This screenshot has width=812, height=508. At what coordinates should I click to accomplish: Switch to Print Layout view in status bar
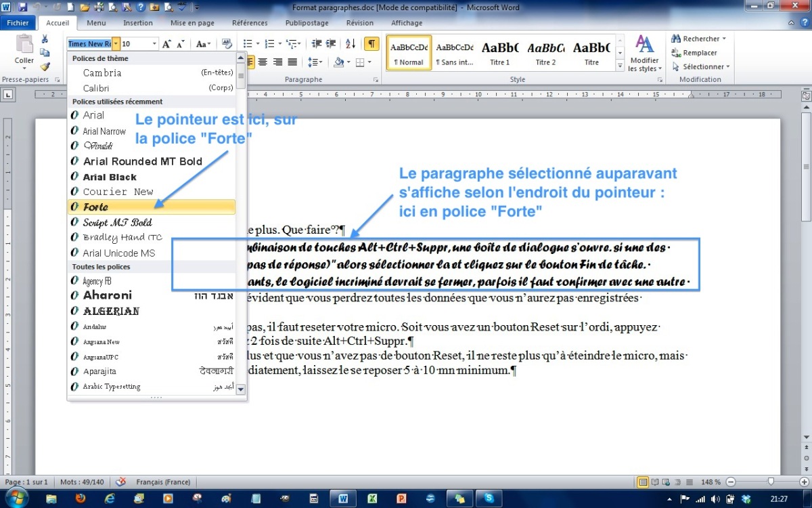644,482
